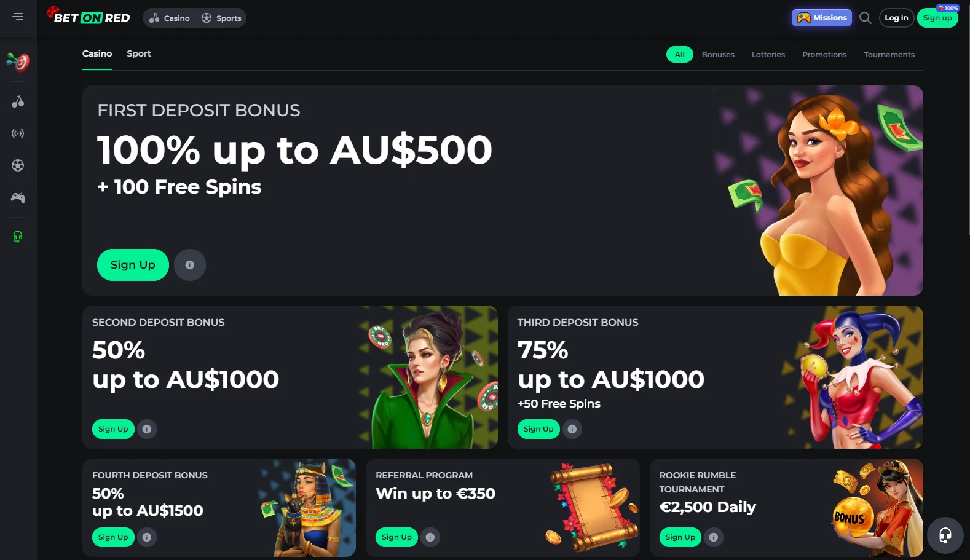970x560 pixels.
Task: Open the game controller sidebar icon
Action: 18,198
